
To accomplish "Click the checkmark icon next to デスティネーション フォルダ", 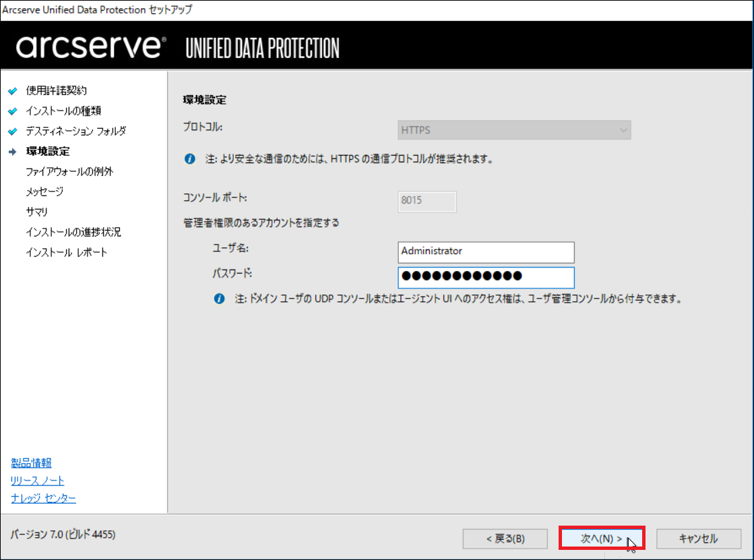I will (13, 131).
